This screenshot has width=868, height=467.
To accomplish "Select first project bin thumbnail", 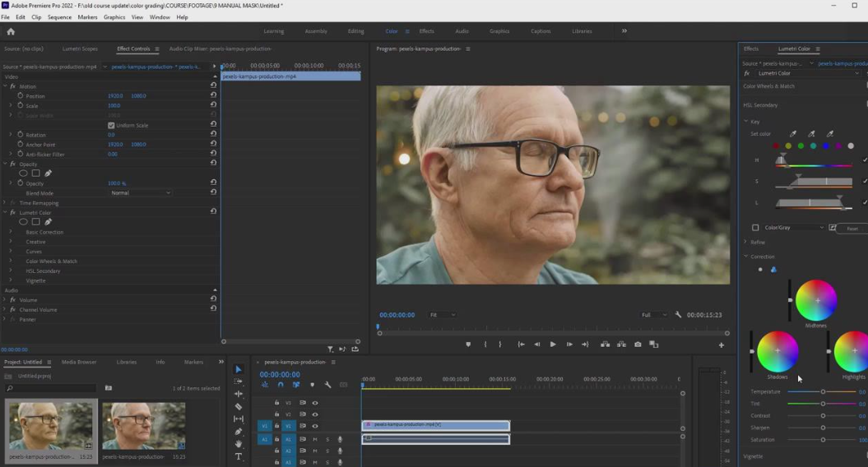I will click(51, 426).
